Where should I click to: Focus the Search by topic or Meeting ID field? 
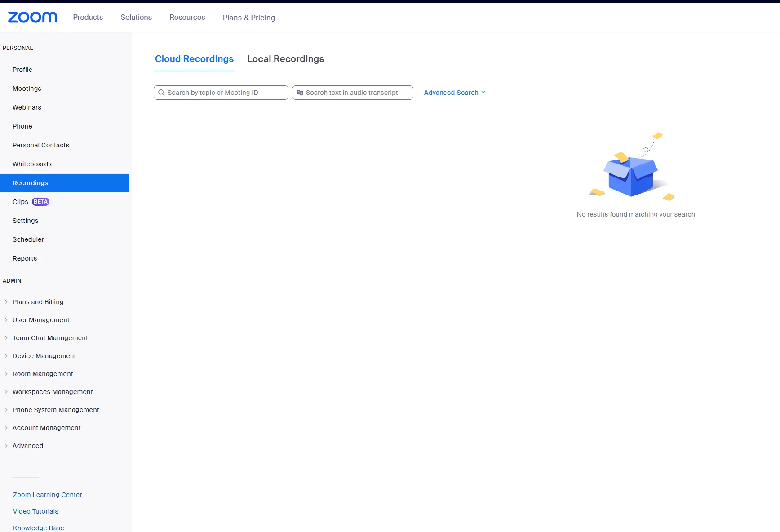(x=221, y=93)
